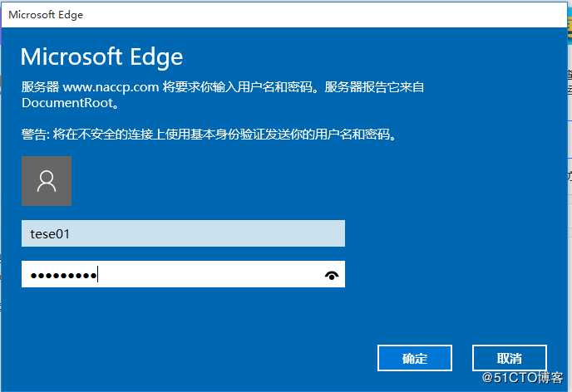Image resolution: width=572 pixels, height=392 pixels.
Task: Click the background window strip at right edge
Action: click(x=570, y=182)
